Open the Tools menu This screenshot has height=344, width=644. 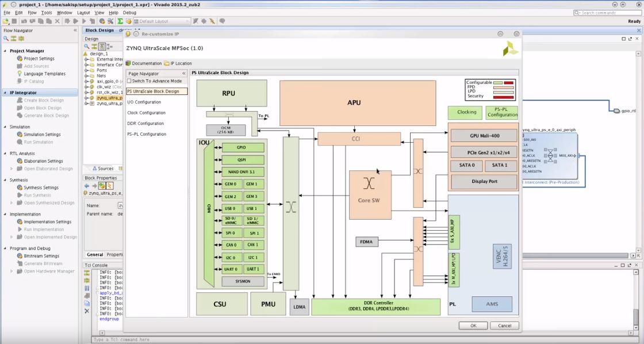point(47,13)
